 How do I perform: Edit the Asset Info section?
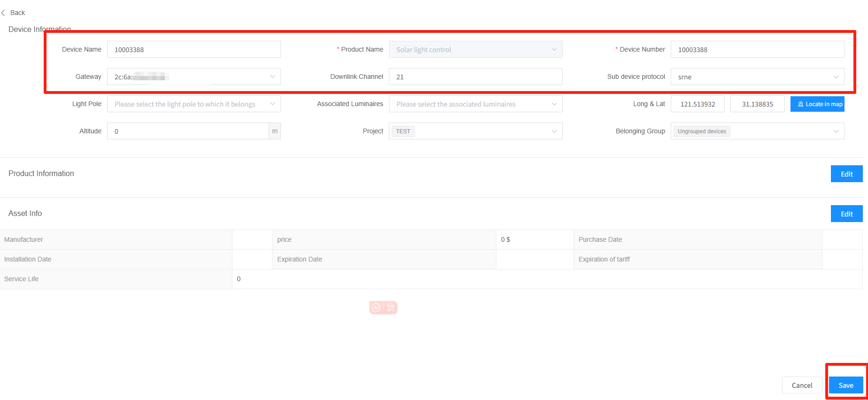tap(846, 214)
